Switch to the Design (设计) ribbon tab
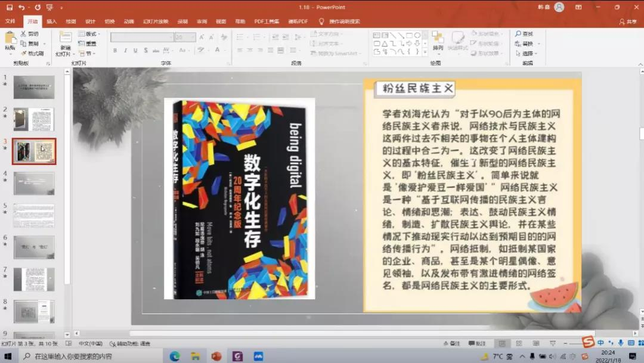 [x=90, y=21]
